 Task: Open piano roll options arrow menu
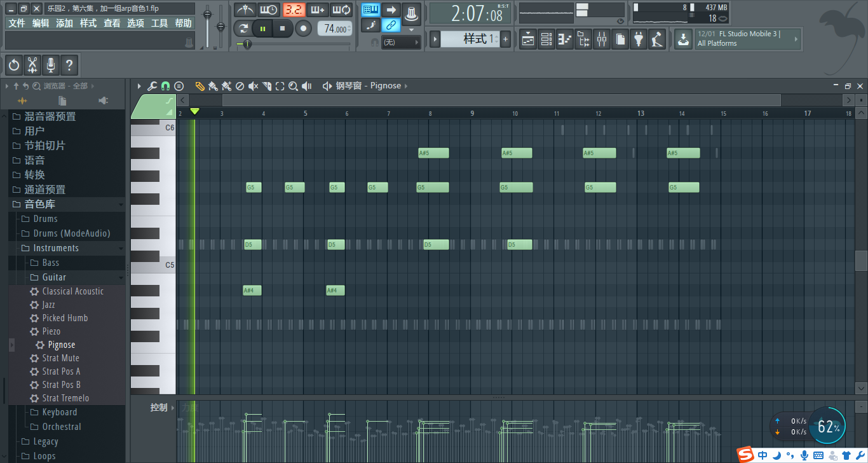click(140, 86)
